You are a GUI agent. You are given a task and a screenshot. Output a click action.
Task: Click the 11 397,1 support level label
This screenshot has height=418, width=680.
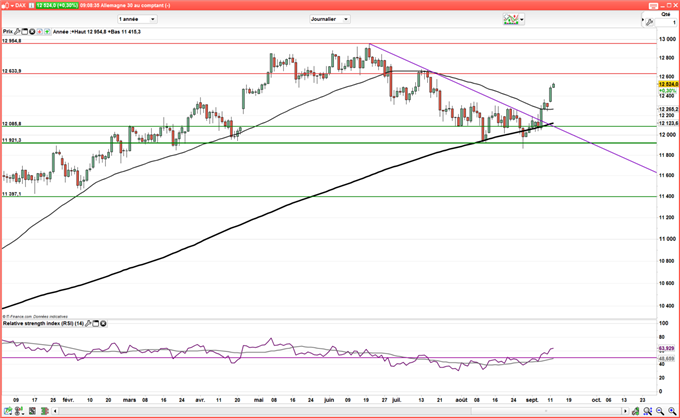[12, 194]
